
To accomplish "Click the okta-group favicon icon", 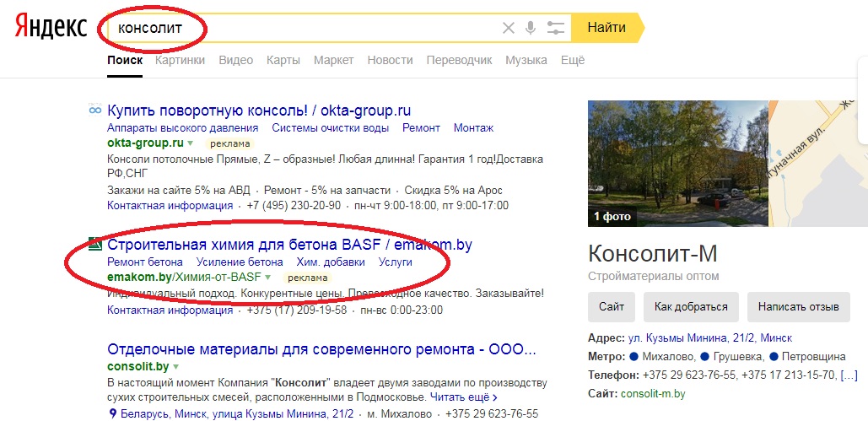I will click(95, 110).
